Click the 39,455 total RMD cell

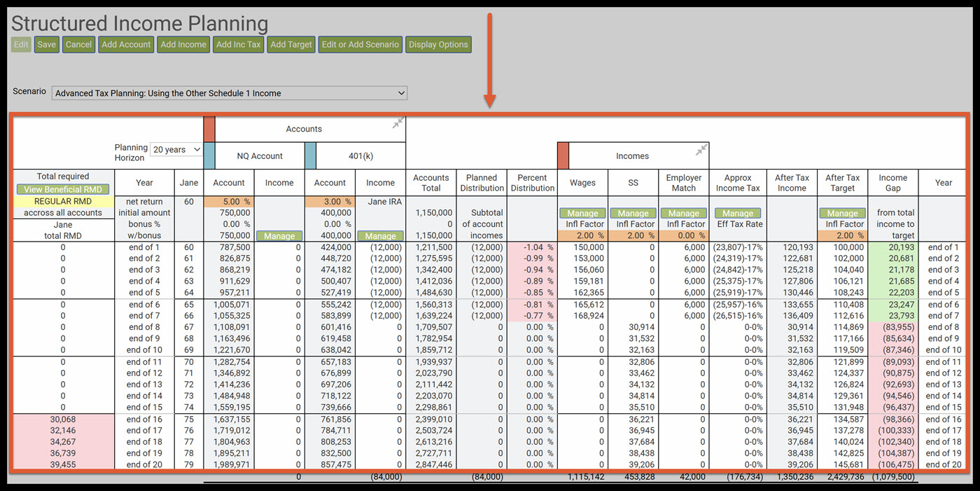point(63,464)
